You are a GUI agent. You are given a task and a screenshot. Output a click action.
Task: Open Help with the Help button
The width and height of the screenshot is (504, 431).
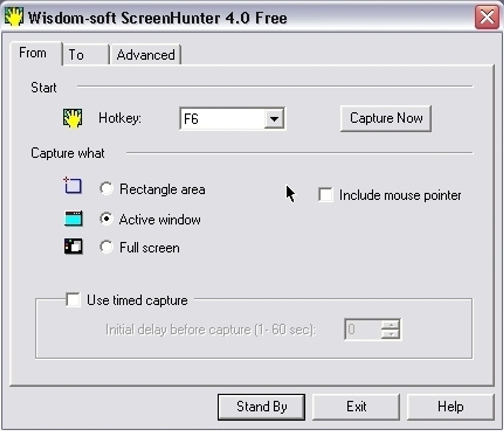(450, 407)
